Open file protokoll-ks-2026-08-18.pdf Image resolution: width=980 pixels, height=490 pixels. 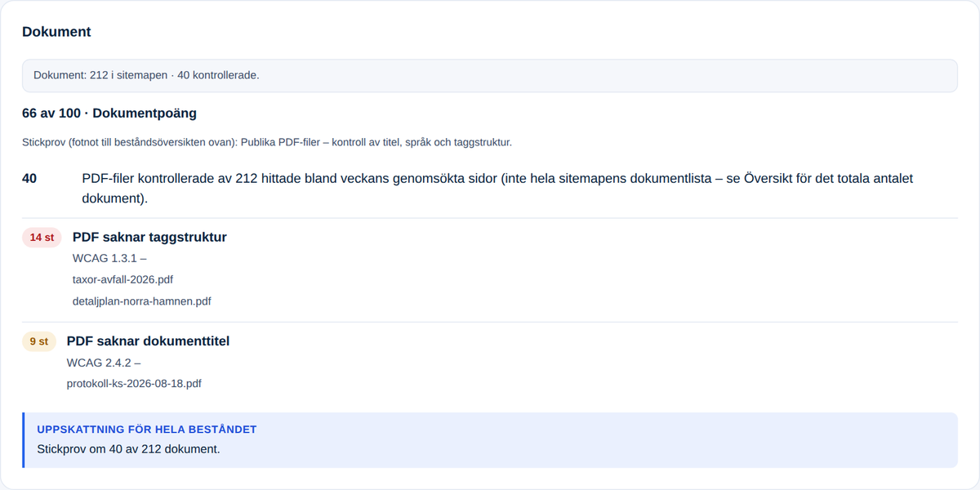coord(134,383)
